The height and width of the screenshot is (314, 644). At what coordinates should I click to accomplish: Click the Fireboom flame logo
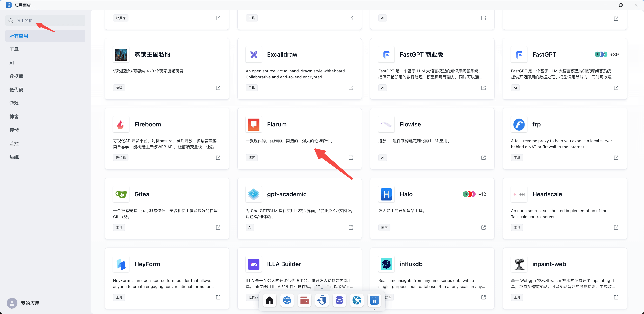pyautogui.click(x=121, y=124)
